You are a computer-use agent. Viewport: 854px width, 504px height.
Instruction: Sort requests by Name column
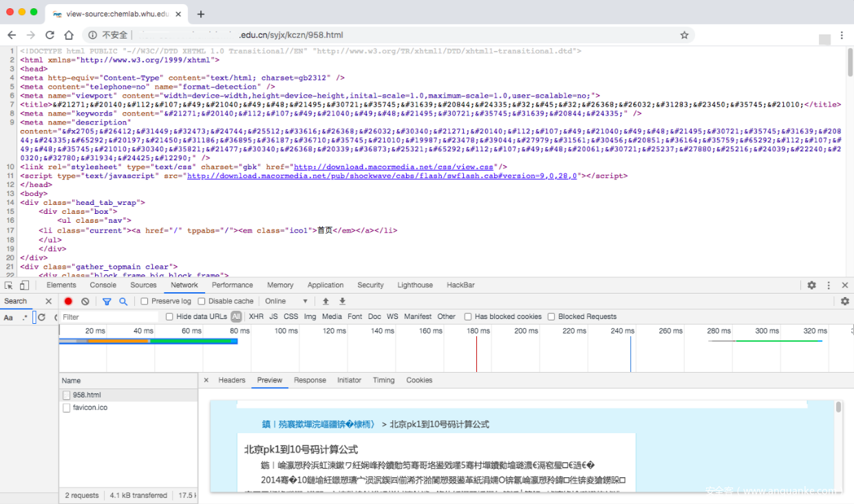(x=128, y=380)
